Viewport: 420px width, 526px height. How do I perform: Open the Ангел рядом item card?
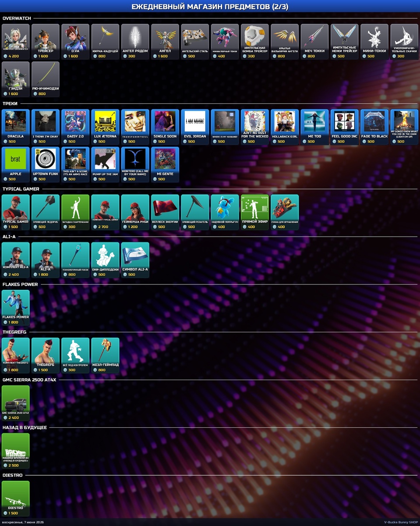[135, 42]
